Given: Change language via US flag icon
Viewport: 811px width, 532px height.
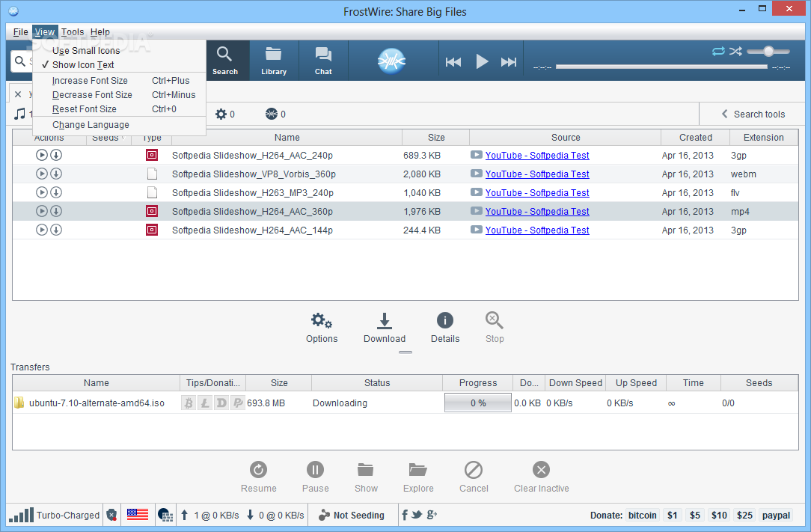Looking at the screenshot, I should [138, 514].
